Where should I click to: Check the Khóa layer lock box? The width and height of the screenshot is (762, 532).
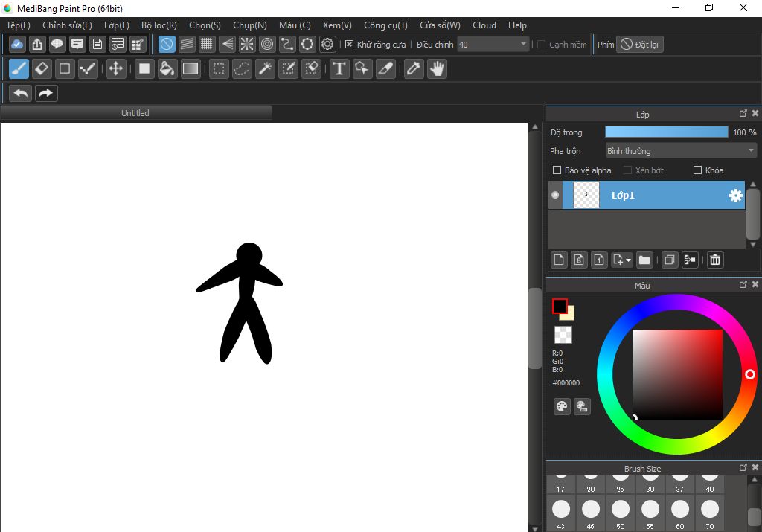[697, 170]
